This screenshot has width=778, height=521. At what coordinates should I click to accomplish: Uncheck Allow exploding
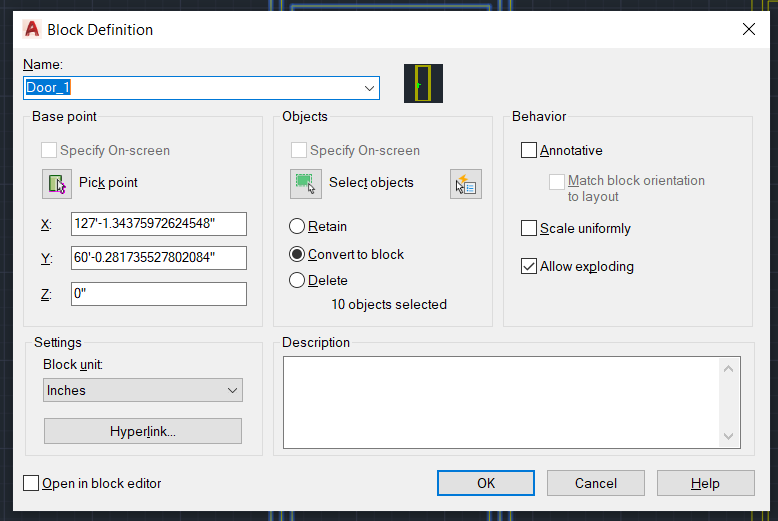[529, 266]
